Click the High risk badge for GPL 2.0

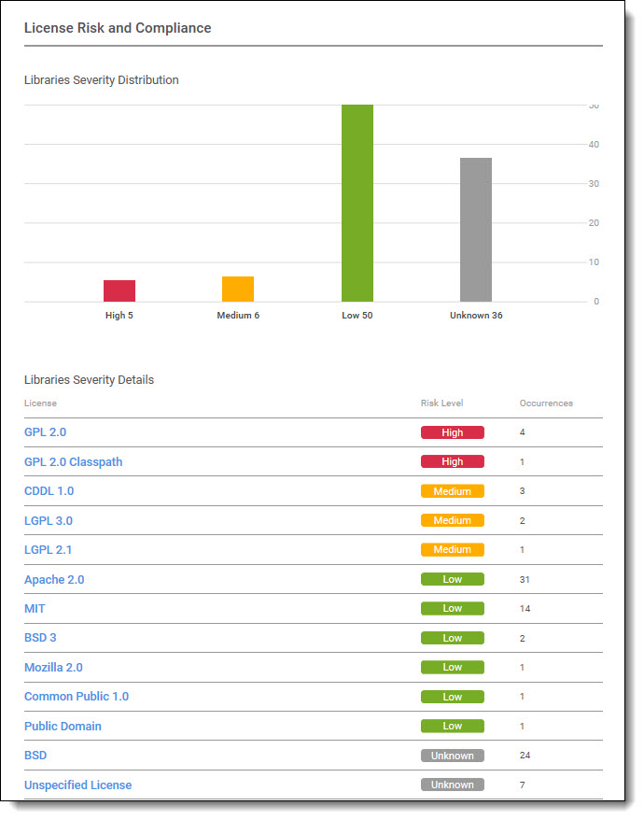(452, 432)
